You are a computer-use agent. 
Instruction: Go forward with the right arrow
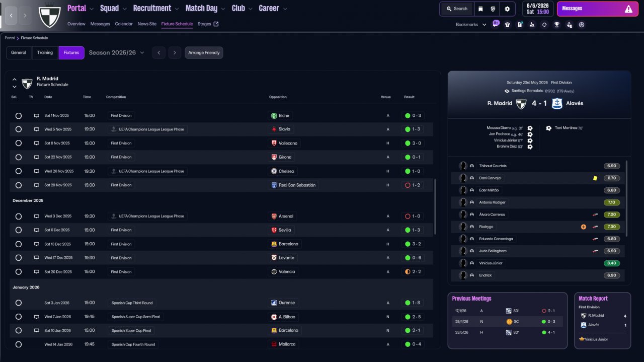pos(25,15)
